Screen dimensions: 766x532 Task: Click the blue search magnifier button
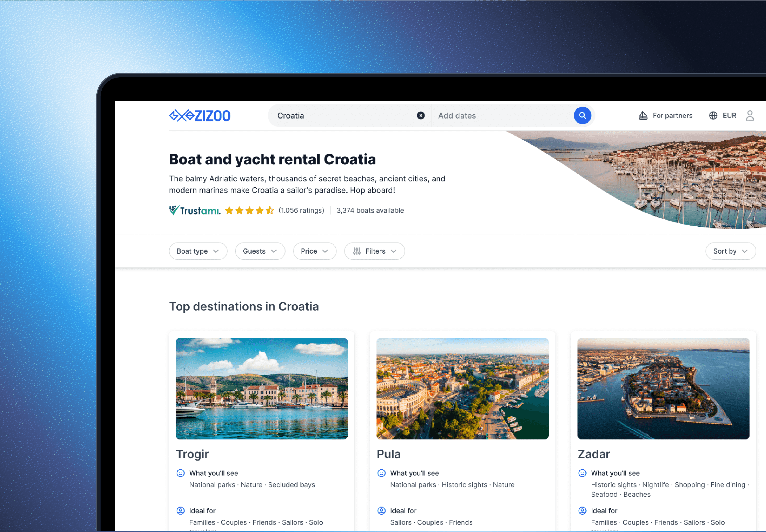[582, 115]
